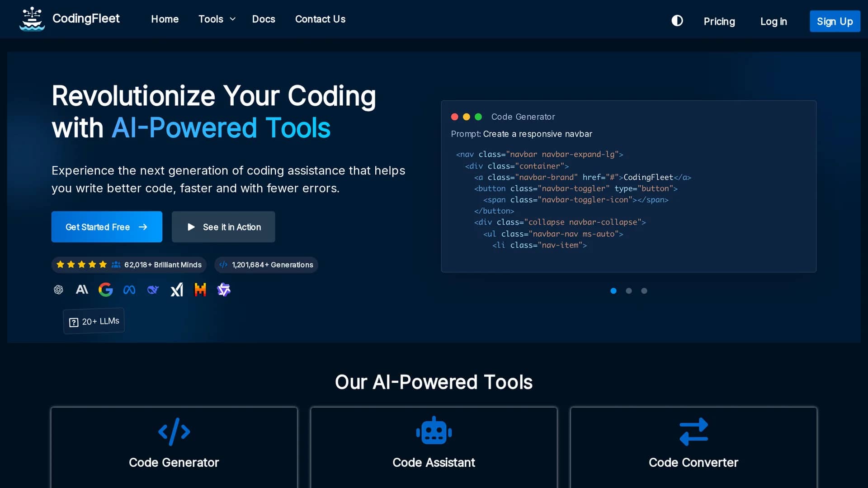Click the Mistral logo icon
Viewport: 868px width, 488px height.
click(200, 290)
